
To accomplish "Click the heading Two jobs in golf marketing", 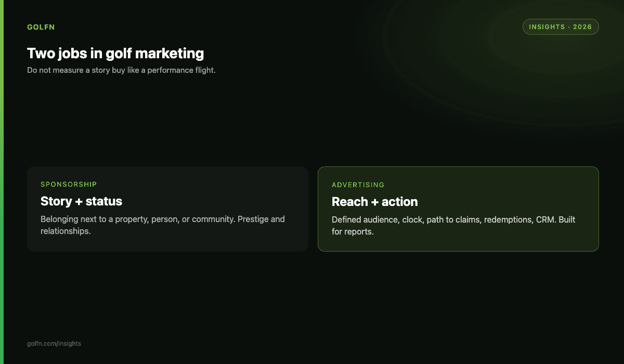I will click(x=115, y=53).
